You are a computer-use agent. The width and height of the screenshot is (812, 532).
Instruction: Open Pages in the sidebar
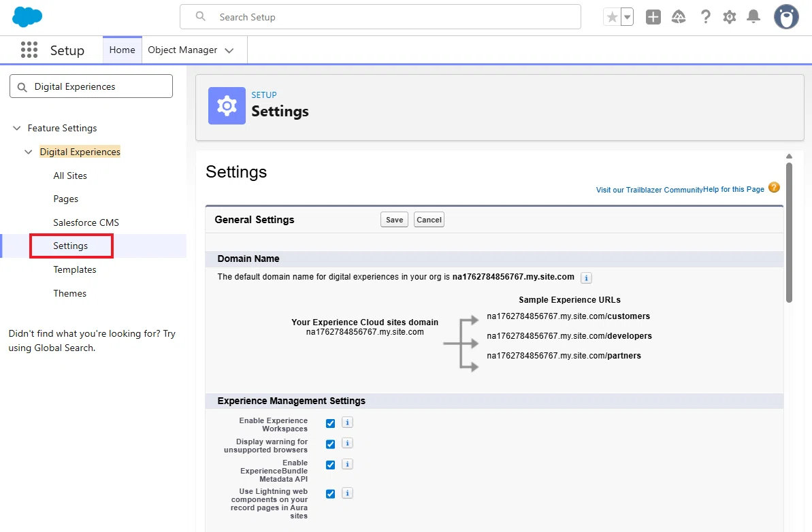point(66,199)
